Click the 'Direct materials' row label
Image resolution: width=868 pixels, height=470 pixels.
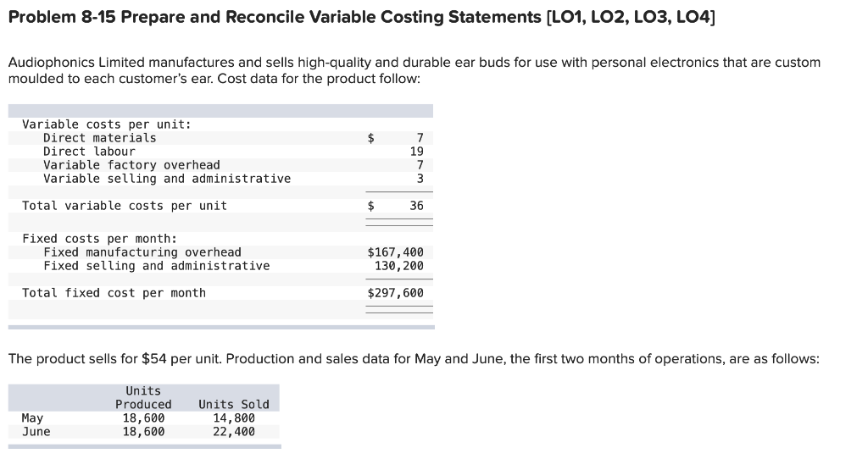[x=100, y=138]
